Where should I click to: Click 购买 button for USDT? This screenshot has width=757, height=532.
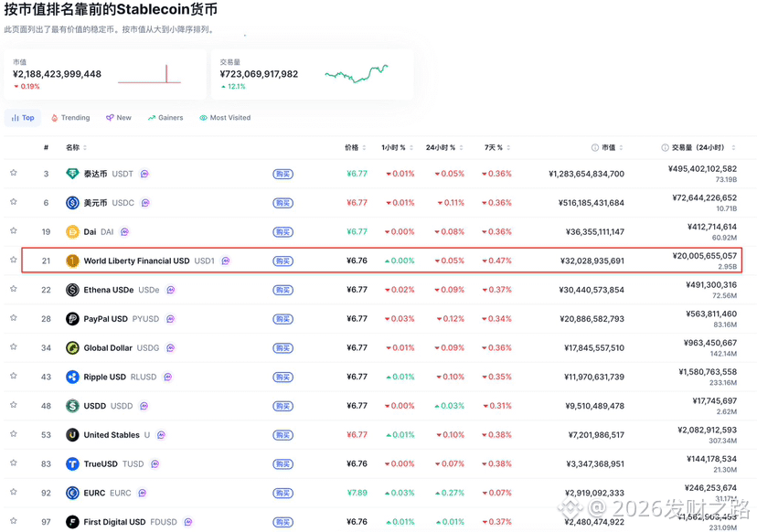click(x=283, y=174)
